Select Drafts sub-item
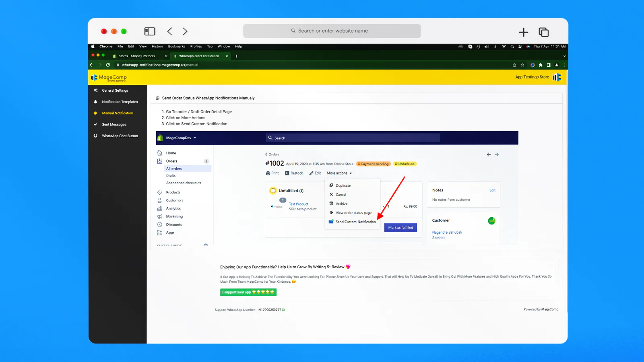The image size is (644, 362). (x=171, y=176)
